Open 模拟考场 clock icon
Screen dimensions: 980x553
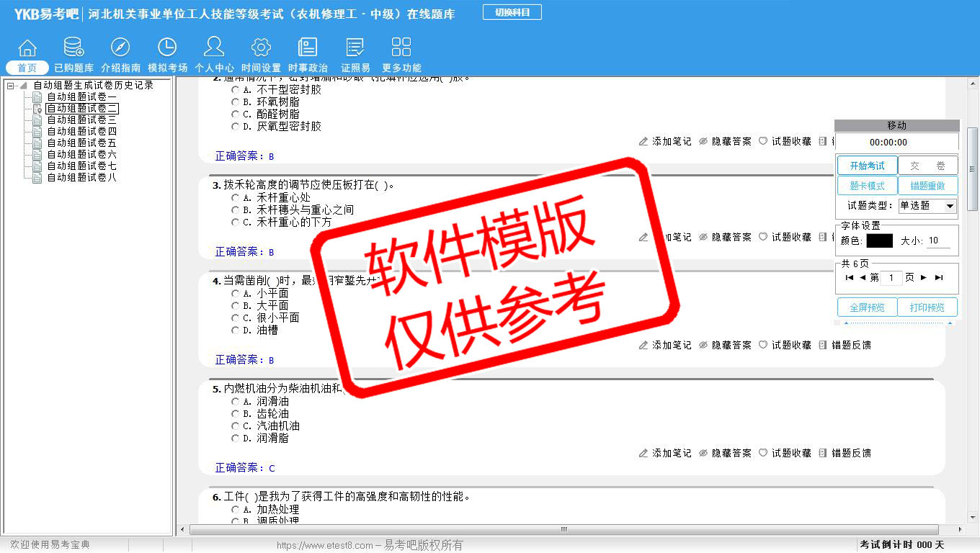(x=167, y=48)
